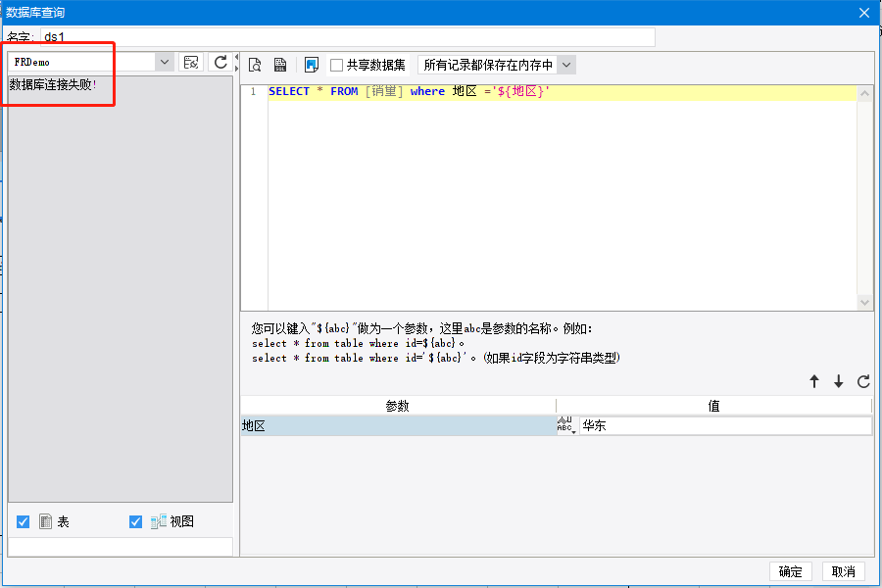Click the edit database connection icon
The height and width of the screenshot is (588, 882).
click(x=191, y=62)
